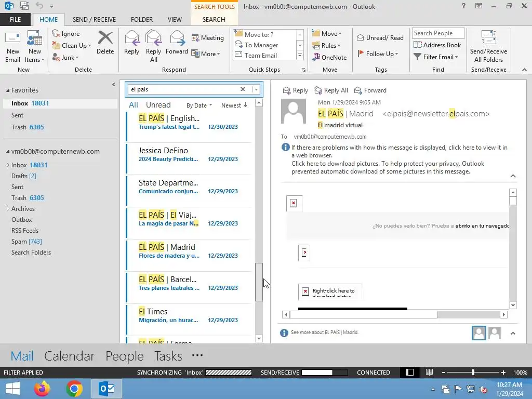Screen dimensions: 532x399
Task: Open the Filter Email menu
Action: (436, 57)
